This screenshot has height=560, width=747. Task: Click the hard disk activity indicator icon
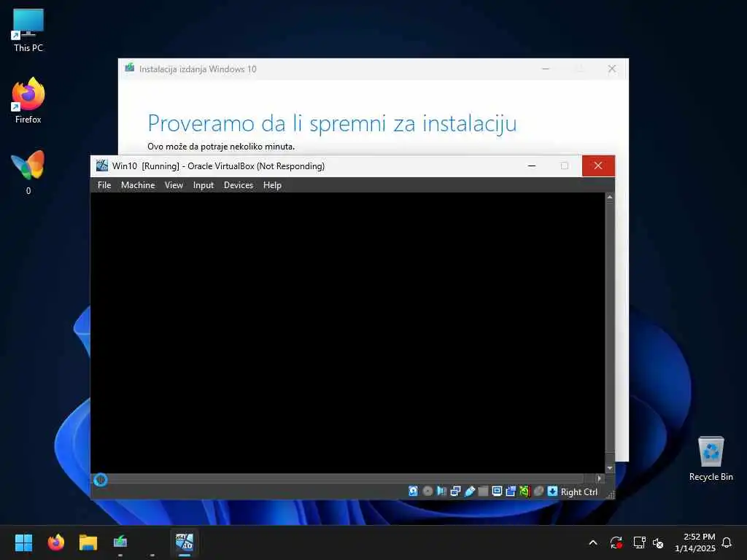413,491
